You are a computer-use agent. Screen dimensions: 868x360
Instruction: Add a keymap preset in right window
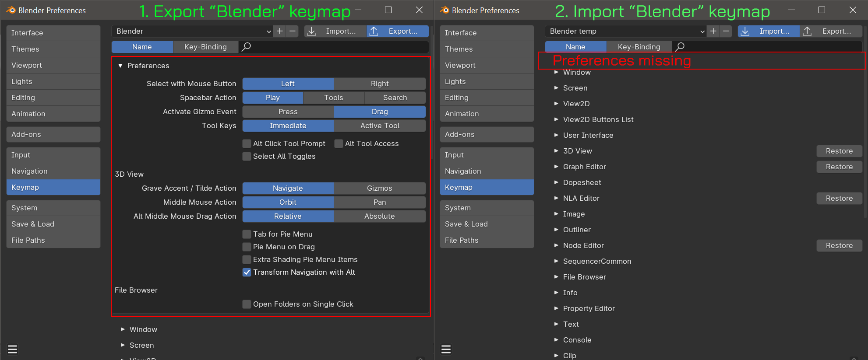click(x=713, y=31)
